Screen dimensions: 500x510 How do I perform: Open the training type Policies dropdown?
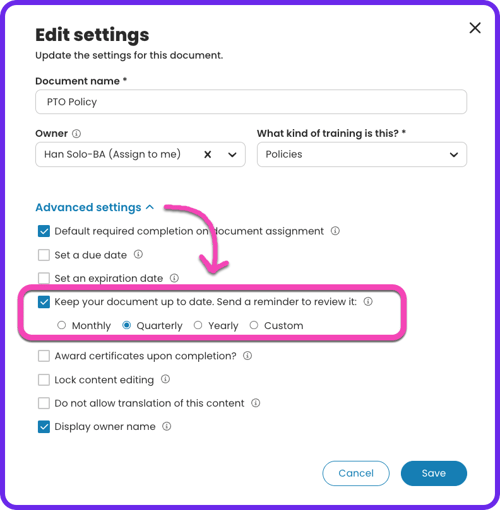point(362,154)
